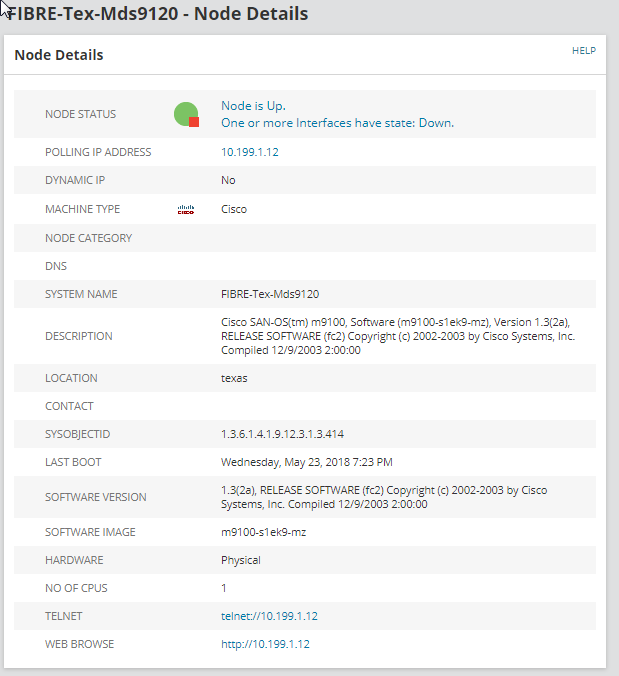
Task: Click the page title 'FIBRE-Tex-Mds9120 - Node Details'
Action: [x=157, y=14]
